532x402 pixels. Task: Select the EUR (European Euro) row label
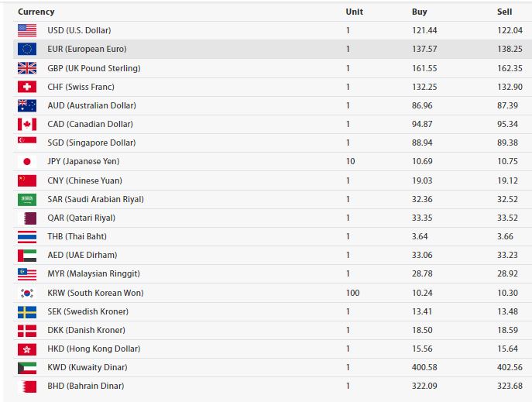click(x=87, y=49)
